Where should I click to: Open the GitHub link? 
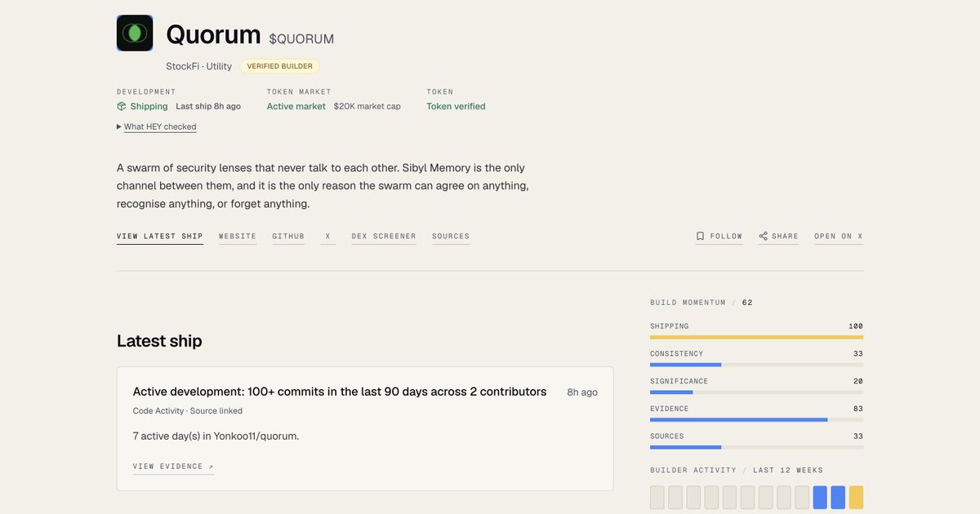pyautogui.click(x=288, y=237)
